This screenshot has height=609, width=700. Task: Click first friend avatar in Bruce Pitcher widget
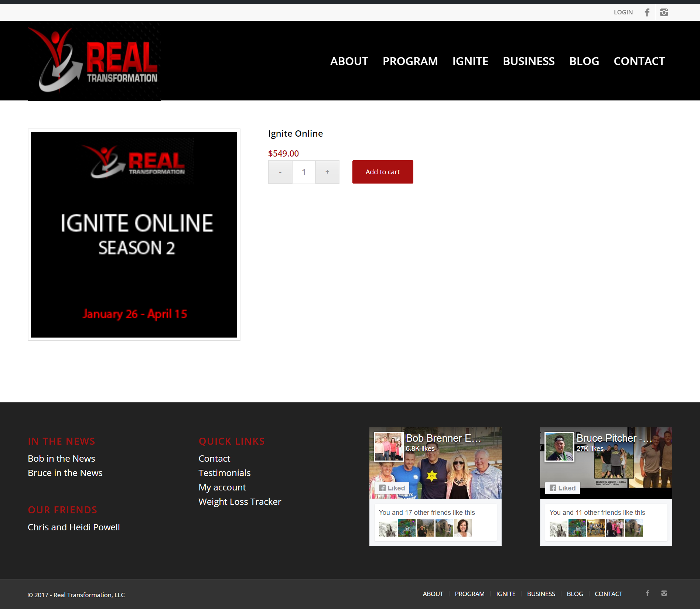(558, 528)
